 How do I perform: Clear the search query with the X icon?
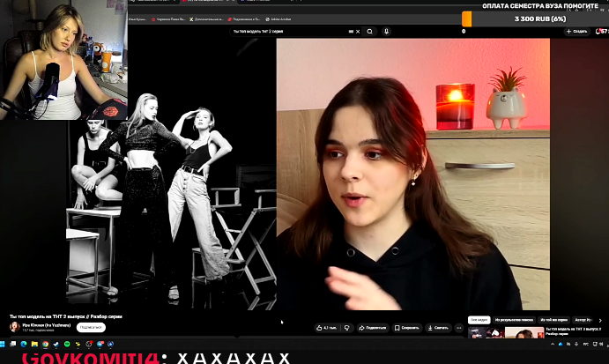pos(358,32)
